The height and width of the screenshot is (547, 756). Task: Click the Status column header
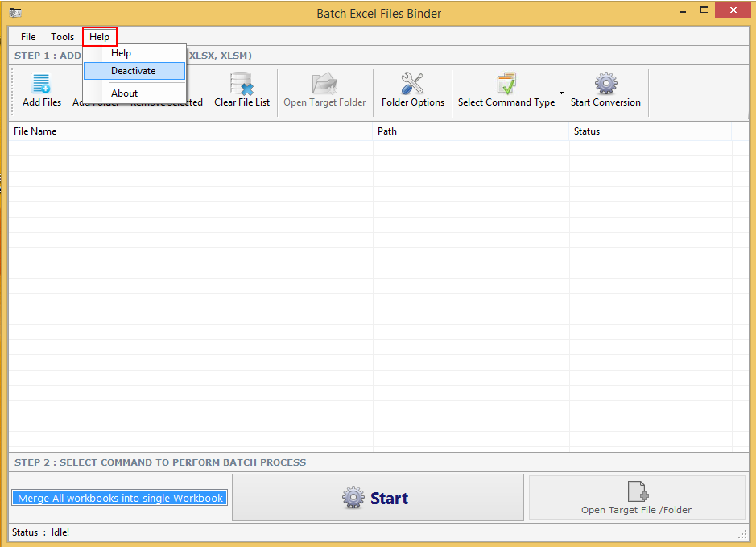651,131
